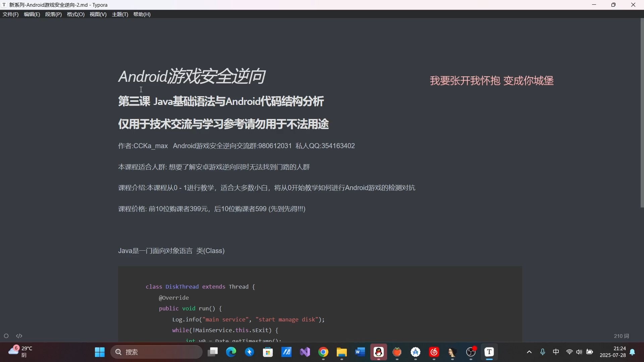Screen dimensions: 644x362
Task: Click the microphone icon in the system tray
Action: coord(543,352)
